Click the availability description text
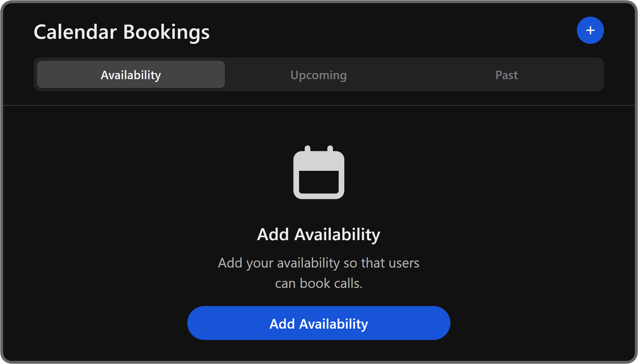 pos(319,273)
